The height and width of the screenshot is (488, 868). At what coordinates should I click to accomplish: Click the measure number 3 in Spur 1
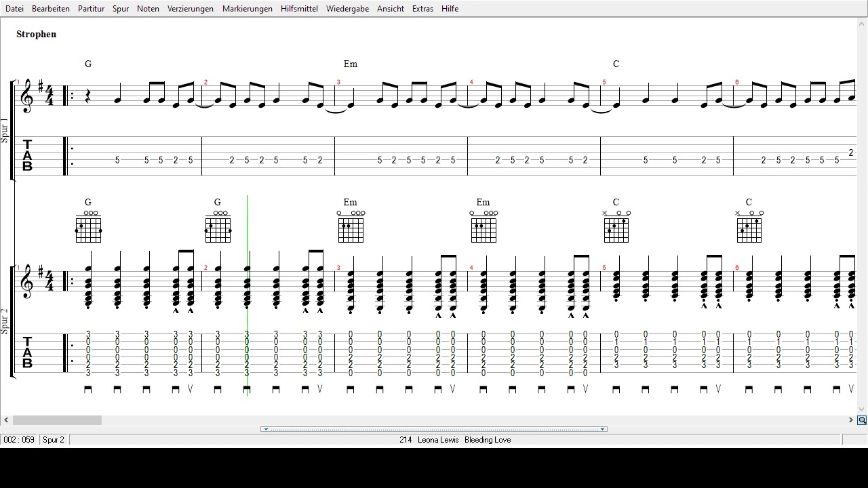tap(338, 83)
